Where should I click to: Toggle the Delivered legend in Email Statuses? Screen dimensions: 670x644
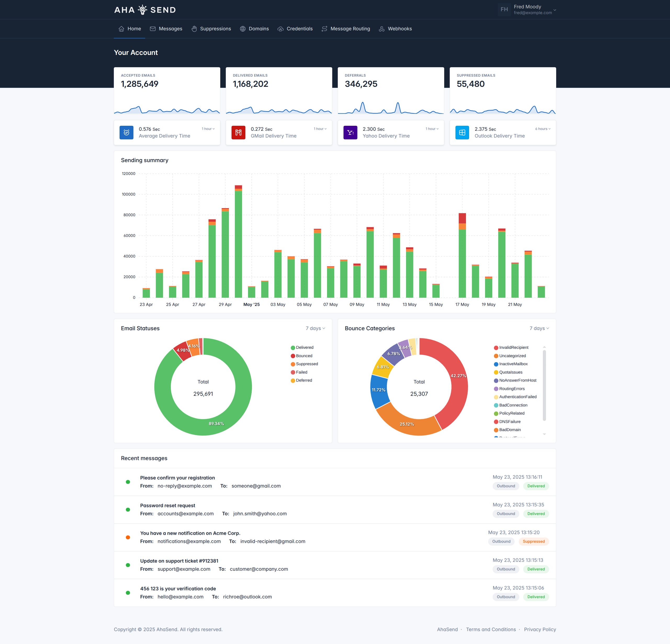pyautogui.click(x=302, y=347)
